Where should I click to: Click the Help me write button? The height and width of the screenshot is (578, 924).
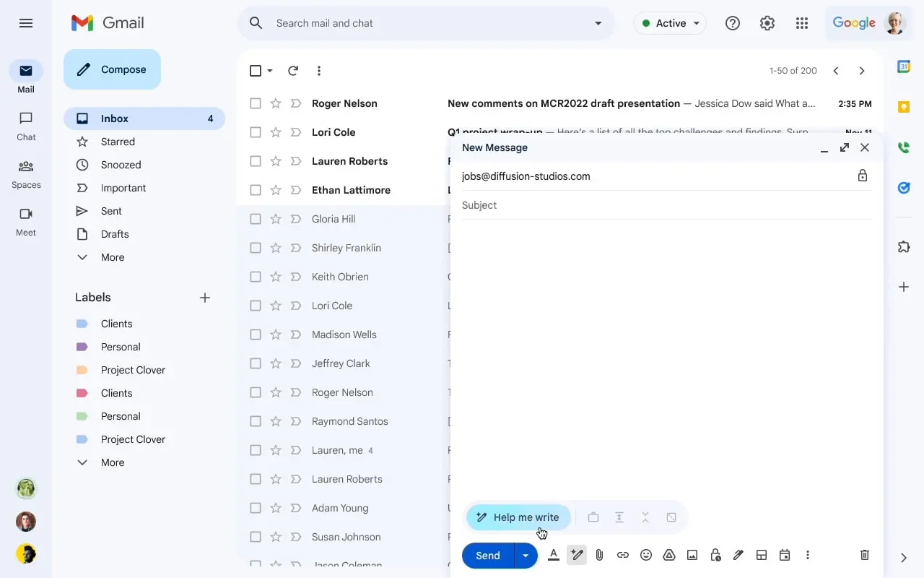518,517
